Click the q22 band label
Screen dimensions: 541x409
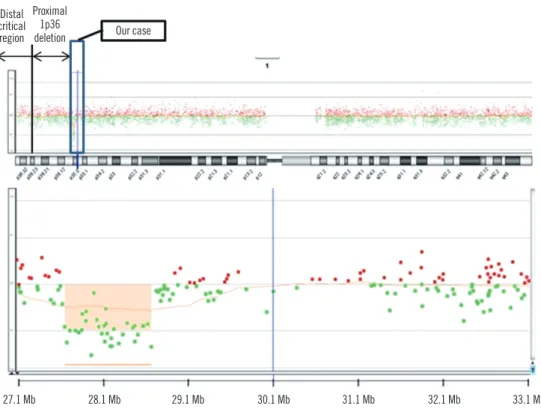pyautogui.click(x=336, y=176)
